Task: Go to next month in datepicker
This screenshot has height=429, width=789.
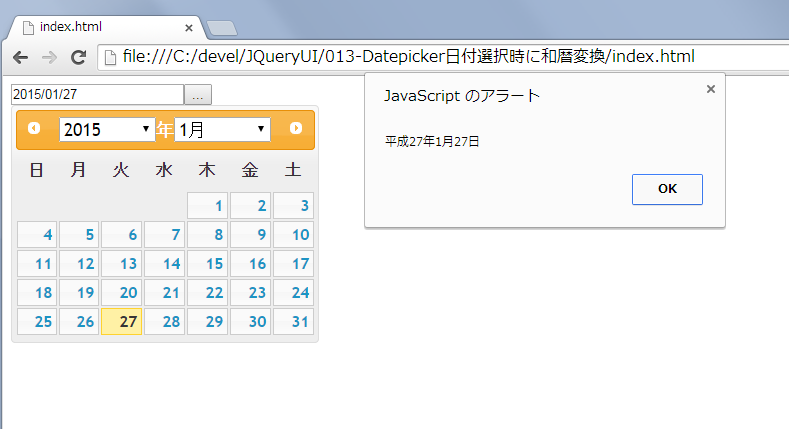Action: 296,128
